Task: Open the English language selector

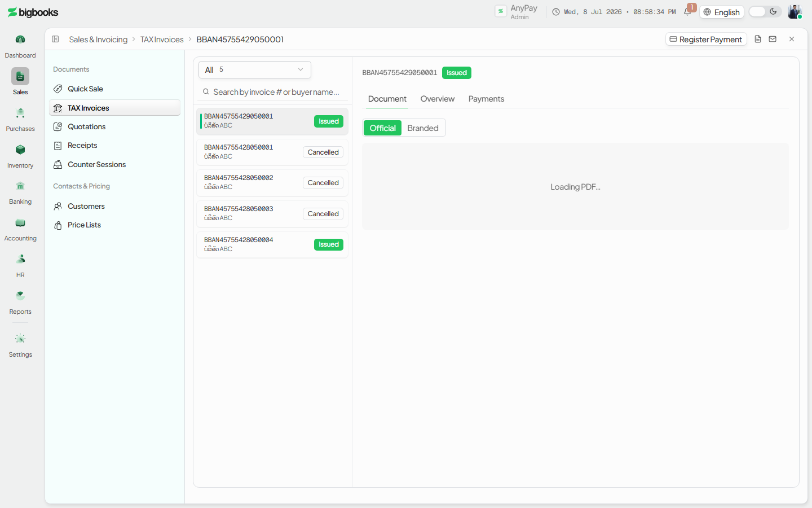Action: pos(722,12)
